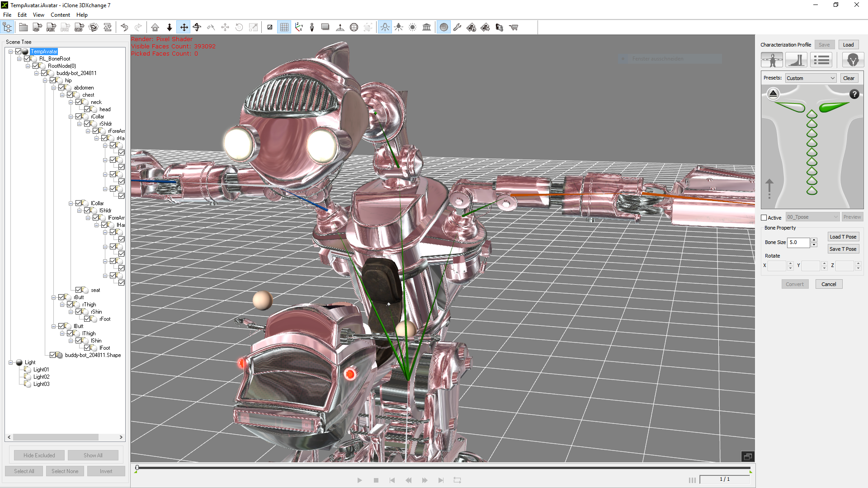868x488 pixels.
Task: Click the Cancel button
Action: (x=829, y=284)
